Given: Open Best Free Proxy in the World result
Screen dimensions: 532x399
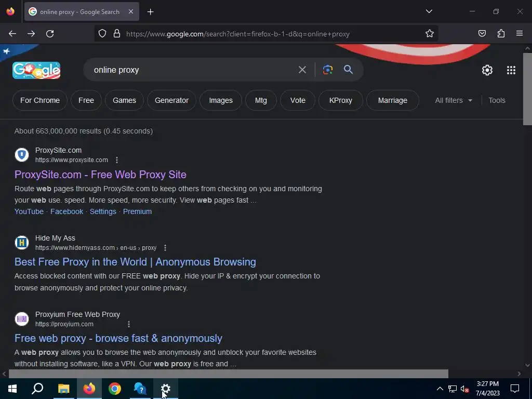Looking at the screenshot, I should (136, 262).
